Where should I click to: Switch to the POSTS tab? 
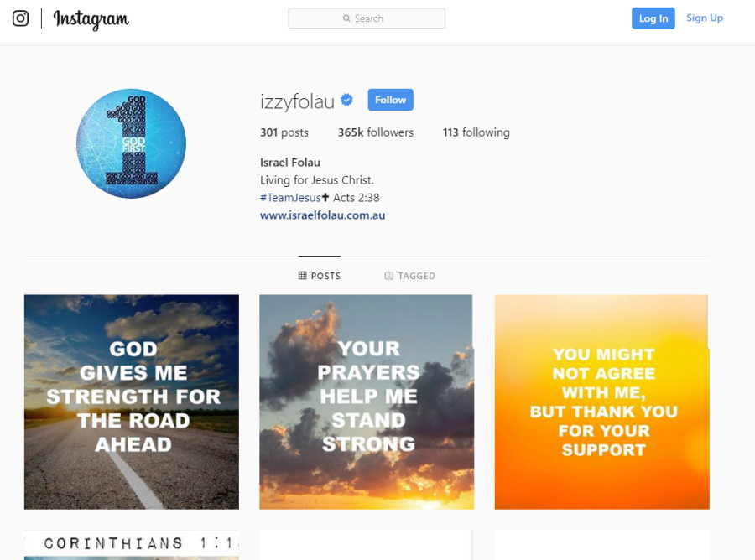pos(320,276)
